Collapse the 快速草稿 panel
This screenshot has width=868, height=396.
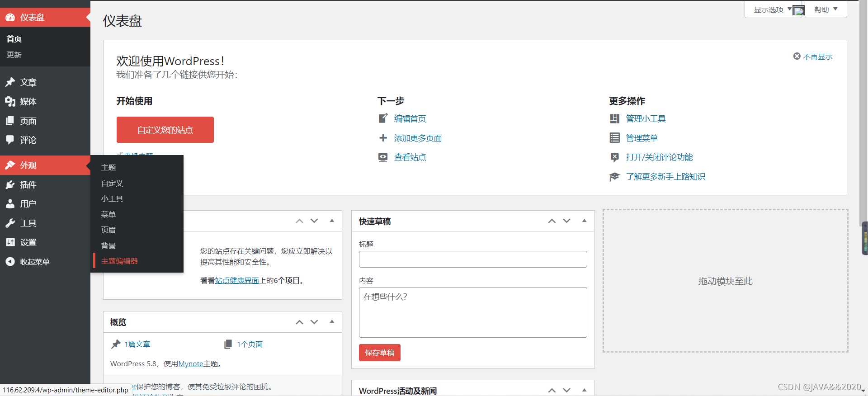coord(584,221)
